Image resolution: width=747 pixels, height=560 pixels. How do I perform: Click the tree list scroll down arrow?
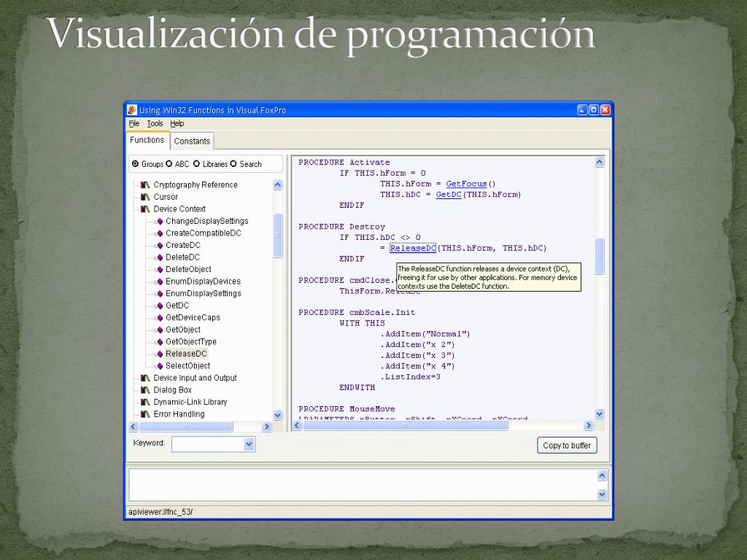click(278, 415)
